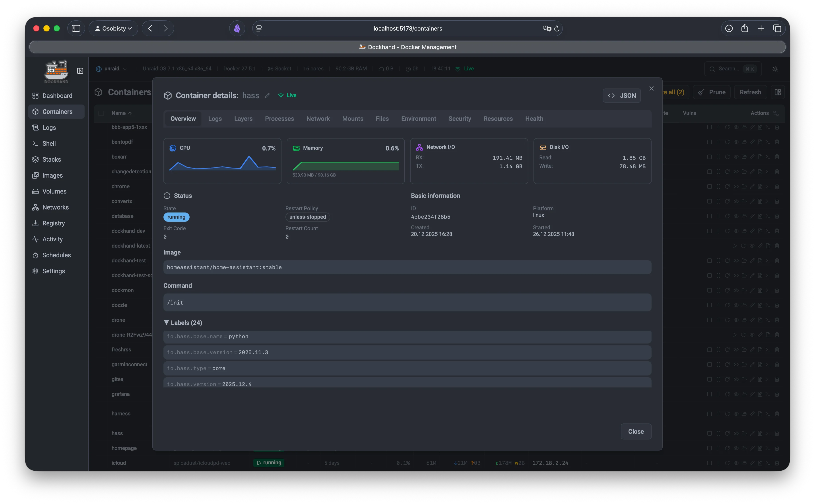Rename hass using the pencil edit icon
Image resolution: width=815 pixels, height=504 pixels.
tap(267, 96)
